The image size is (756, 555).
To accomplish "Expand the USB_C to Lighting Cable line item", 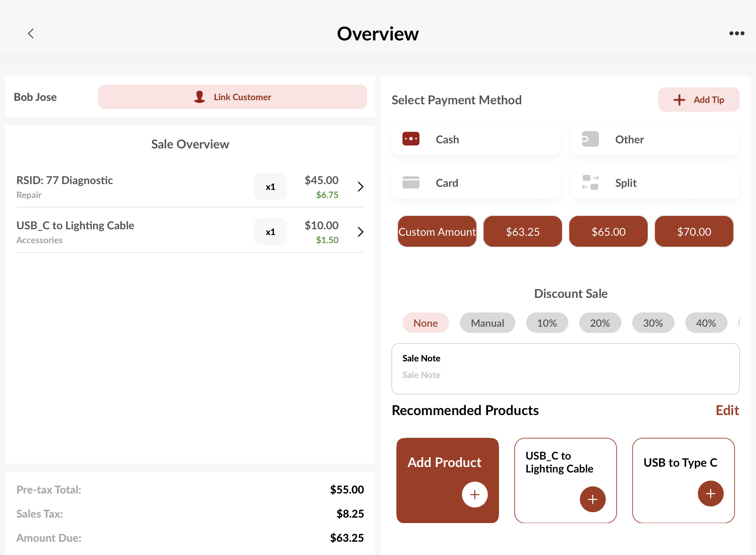I will 361,232.
